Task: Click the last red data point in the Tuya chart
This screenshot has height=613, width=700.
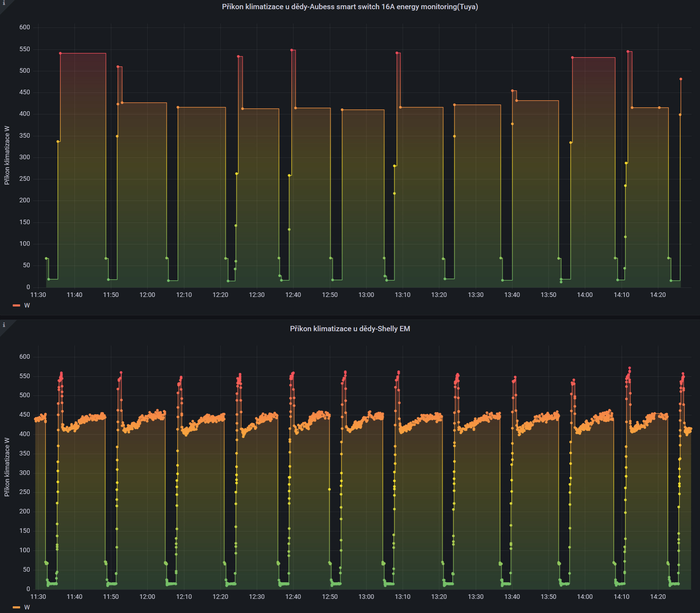Action: [x=681, y=79]
